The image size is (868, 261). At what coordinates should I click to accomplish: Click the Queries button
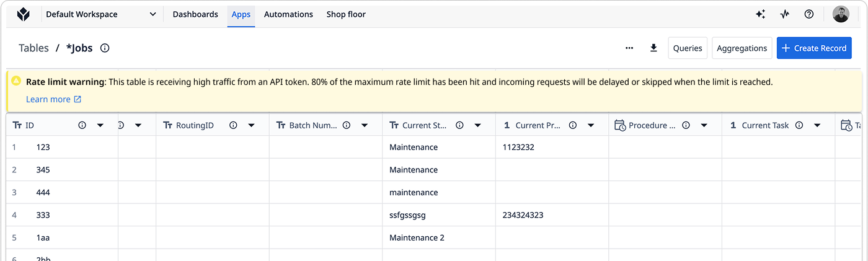pyautogui.click(x=688, y=48)
